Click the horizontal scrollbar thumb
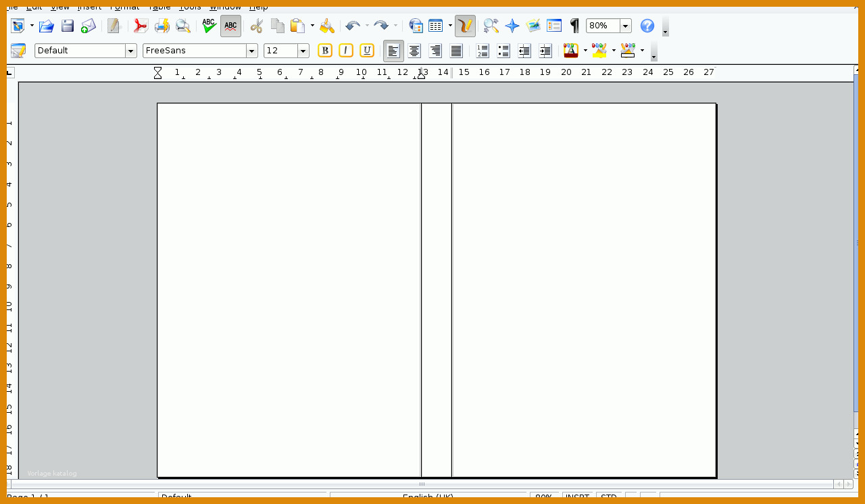 (422, 484)
